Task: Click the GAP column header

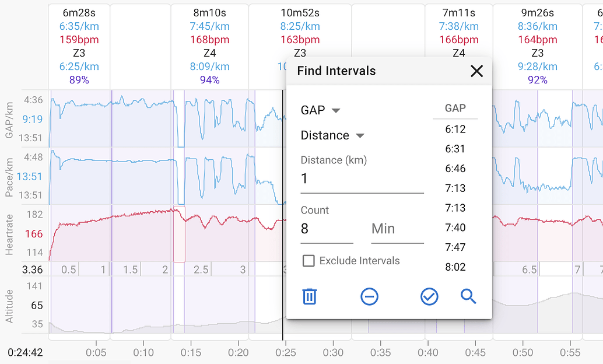Action: coord(455,108)
